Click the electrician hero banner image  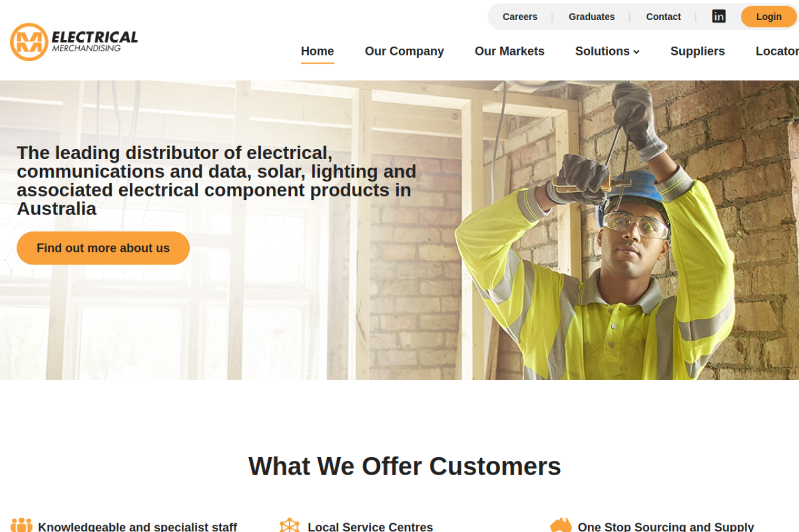click(399, 230)
